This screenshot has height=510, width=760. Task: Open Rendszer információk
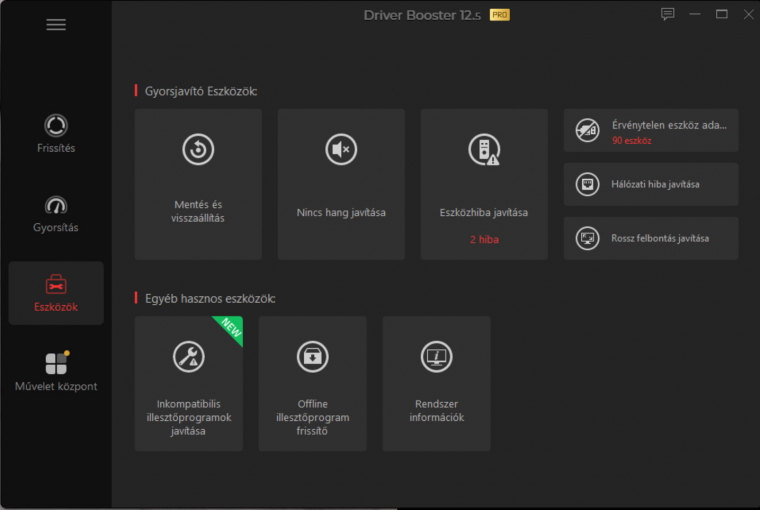437,383
